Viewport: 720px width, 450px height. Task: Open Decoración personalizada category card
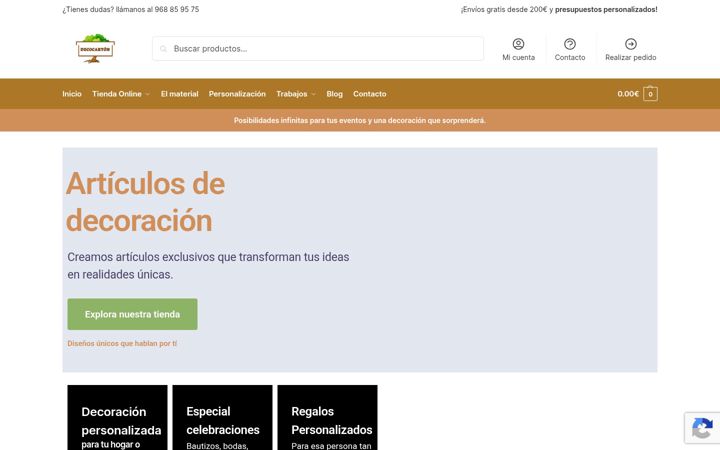117,417
